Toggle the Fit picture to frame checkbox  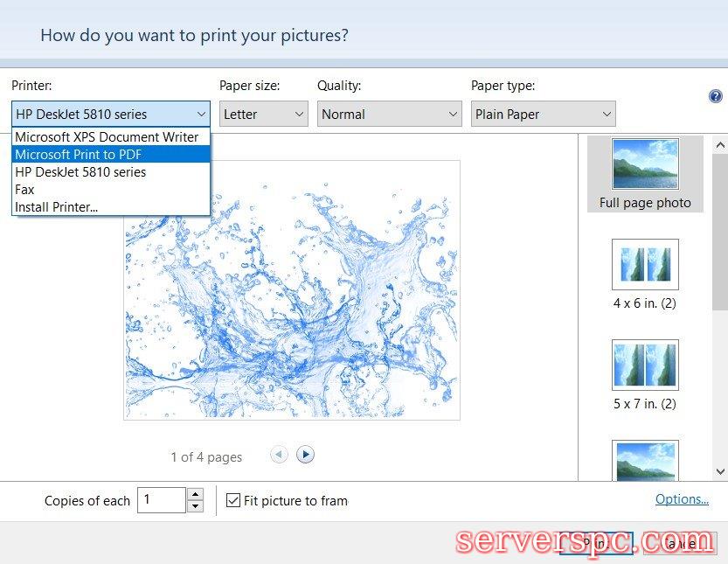point(233,501)
